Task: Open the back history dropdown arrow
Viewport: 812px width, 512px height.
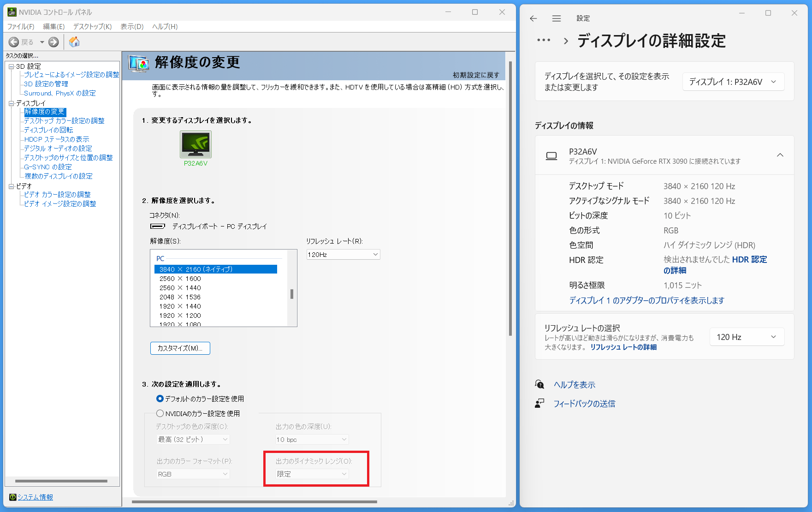Action: pyautogui.click(x=42, y=42)
